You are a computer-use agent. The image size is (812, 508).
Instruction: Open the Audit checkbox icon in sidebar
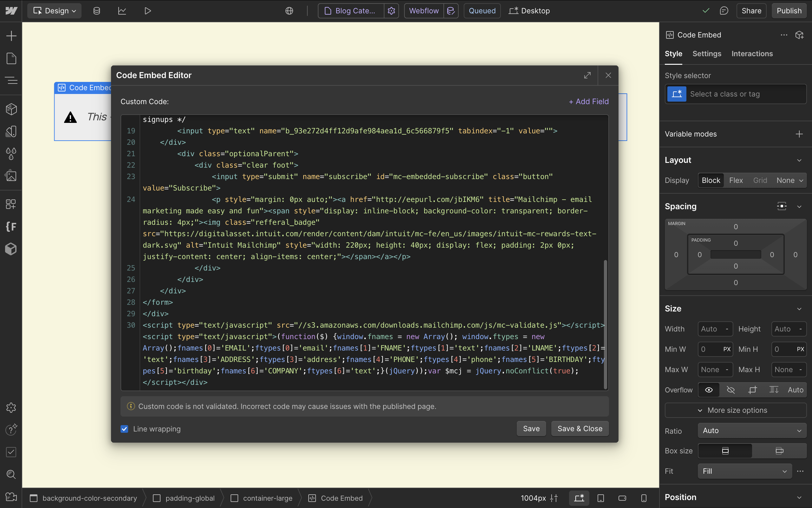point(11,452)
